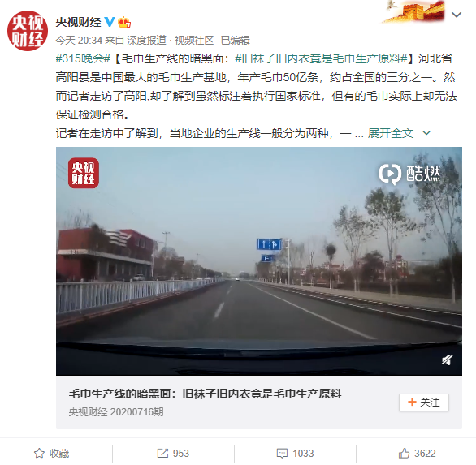Open the 深度报道 · 视频社区 source link

(x=171, y=41)
